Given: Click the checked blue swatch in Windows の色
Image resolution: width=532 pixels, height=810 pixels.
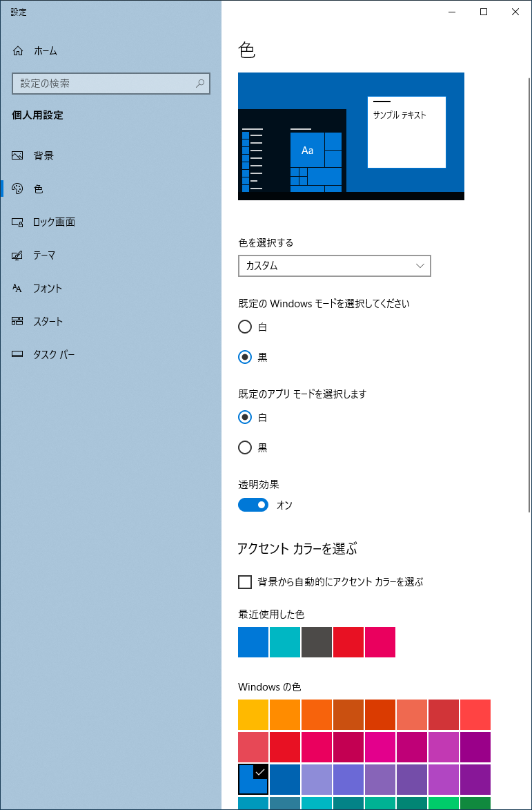Looking at the screenshot, I should (253, 779).
